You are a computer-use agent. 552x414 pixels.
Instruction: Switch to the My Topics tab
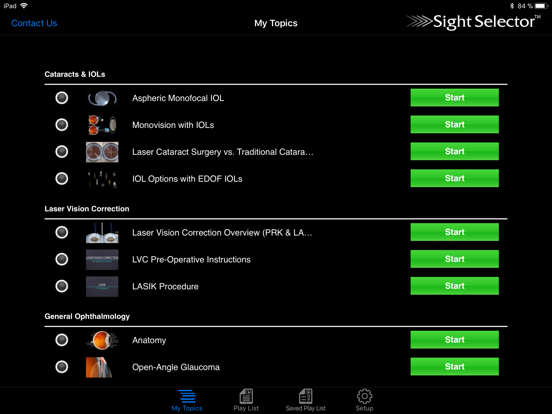click(x=187, y=400)
